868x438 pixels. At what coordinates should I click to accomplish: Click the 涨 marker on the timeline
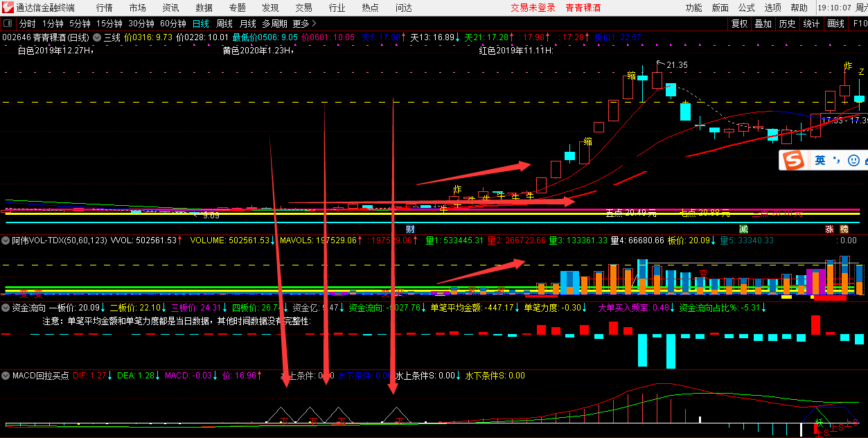tap(829, 229)
